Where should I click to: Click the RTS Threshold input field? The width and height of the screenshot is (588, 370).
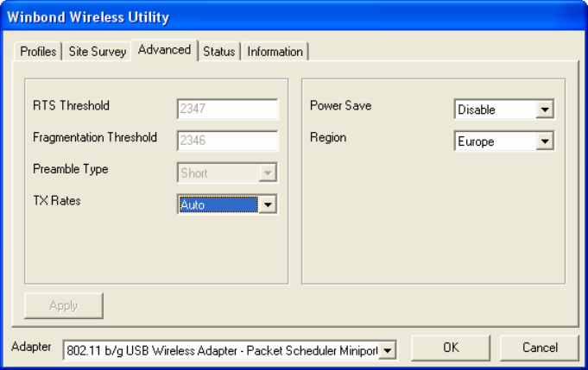click(227, 109)
